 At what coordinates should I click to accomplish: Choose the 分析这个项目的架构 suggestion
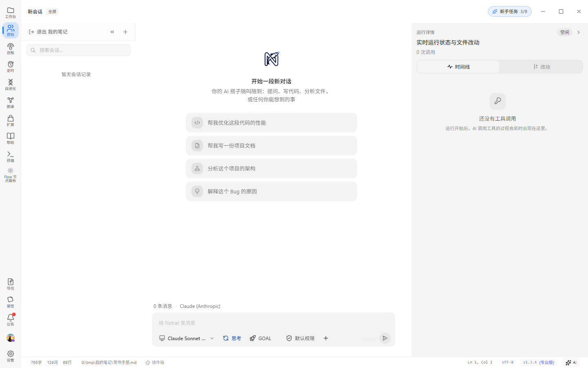coord(272,168)
